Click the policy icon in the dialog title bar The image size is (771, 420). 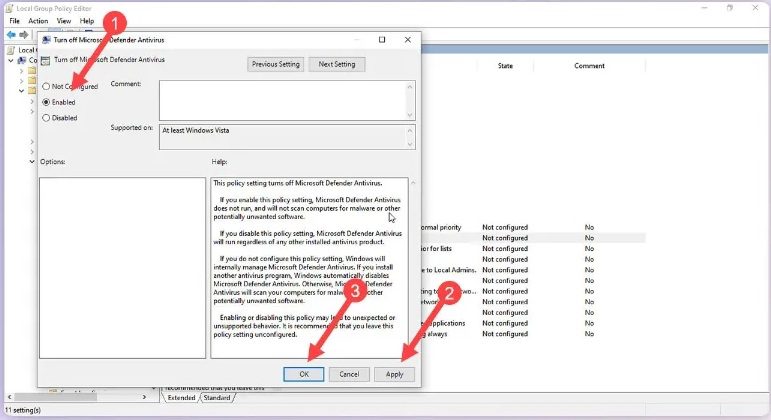pyautogui.click(x=46, y=40)
